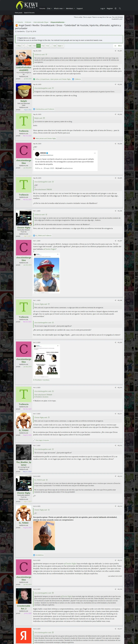Open thread starter Sandwichu's profile
This screenshot has width=138, height=644.
21,31
